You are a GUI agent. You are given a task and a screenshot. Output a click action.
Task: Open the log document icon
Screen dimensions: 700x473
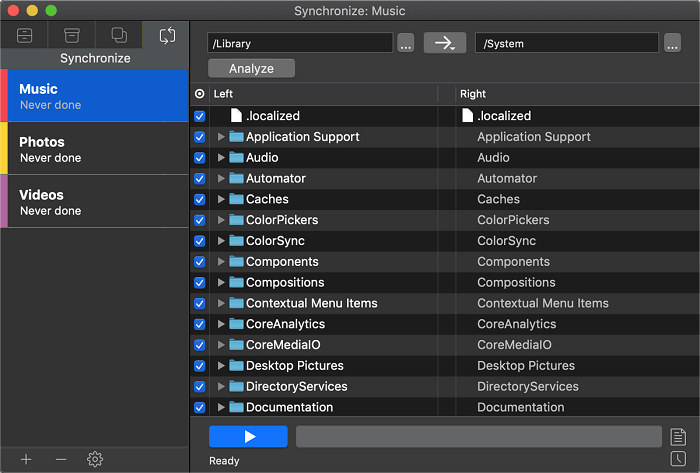click(x=678, y=437)
